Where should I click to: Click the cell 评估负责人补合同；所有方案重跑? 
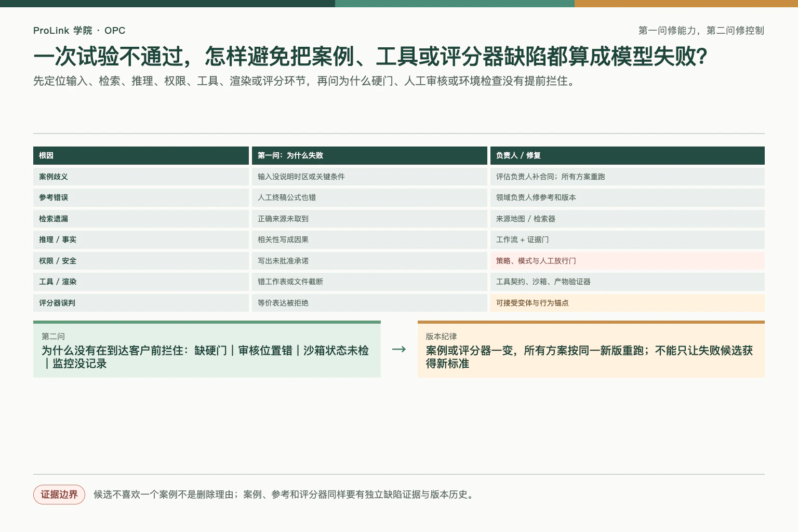click(x=627, y=177)
